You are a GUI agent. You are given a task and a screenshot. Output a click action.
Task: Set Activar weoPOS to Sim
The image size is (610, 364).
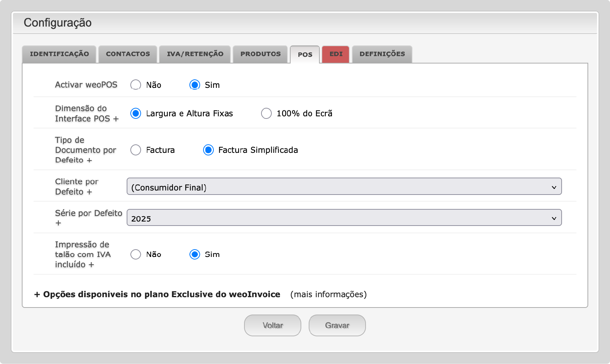(195, 85)
